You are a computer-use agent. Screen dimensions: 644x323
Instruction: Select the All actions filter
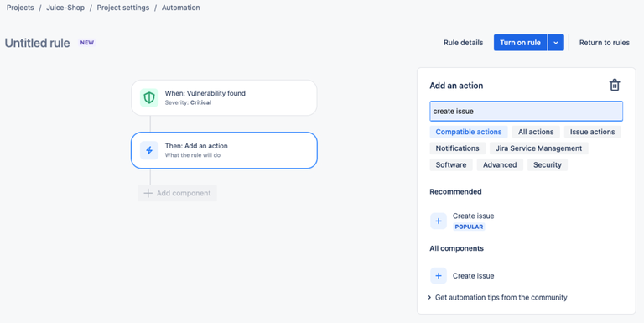click(x=536, y=132)
